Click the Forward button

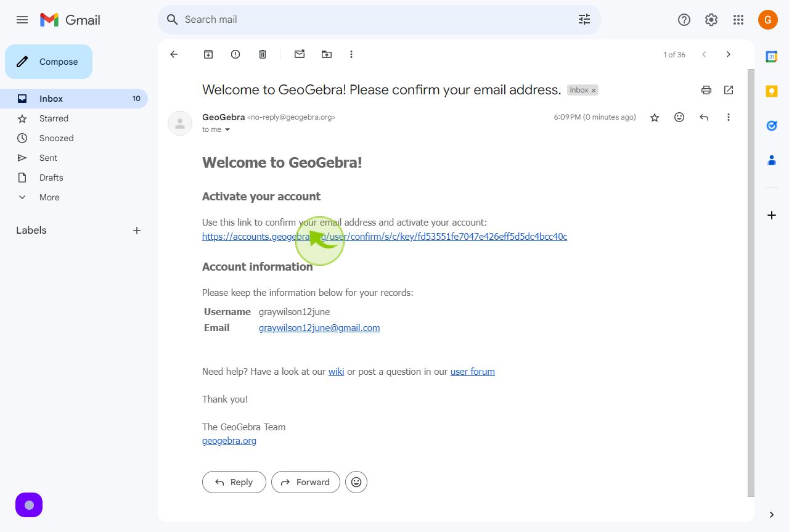pos(306,482)
